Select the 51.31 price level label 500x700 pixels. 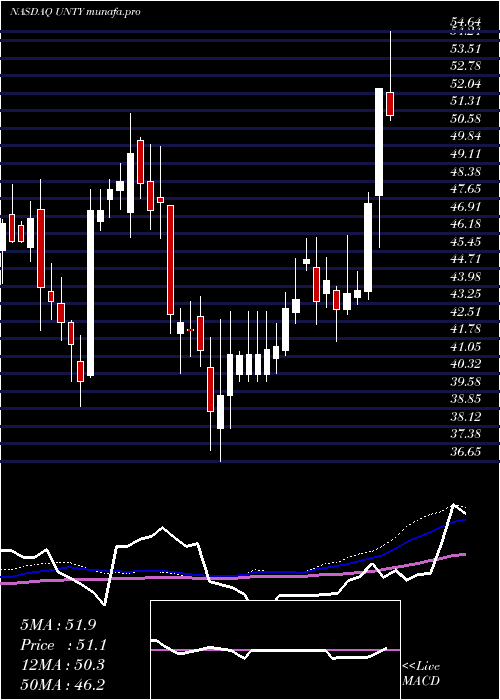tap(466, 101)
